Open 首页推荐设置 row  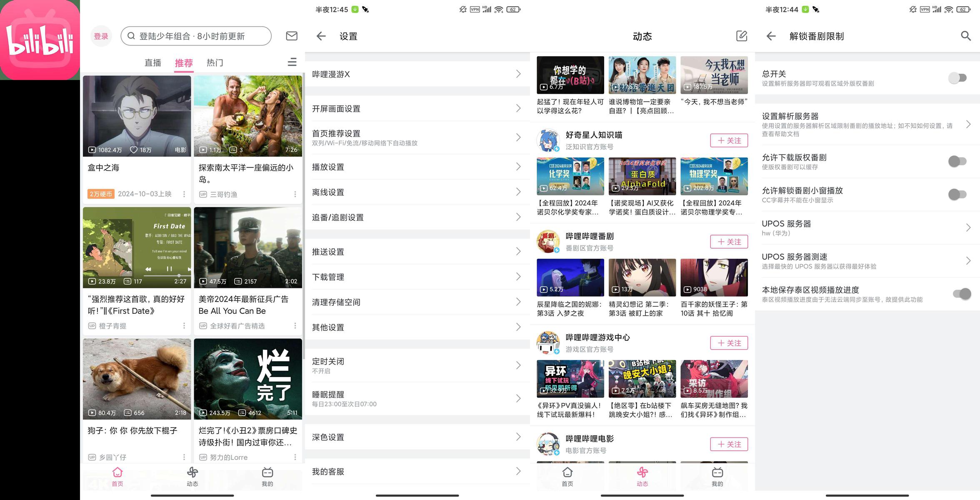tap(417, 137)
